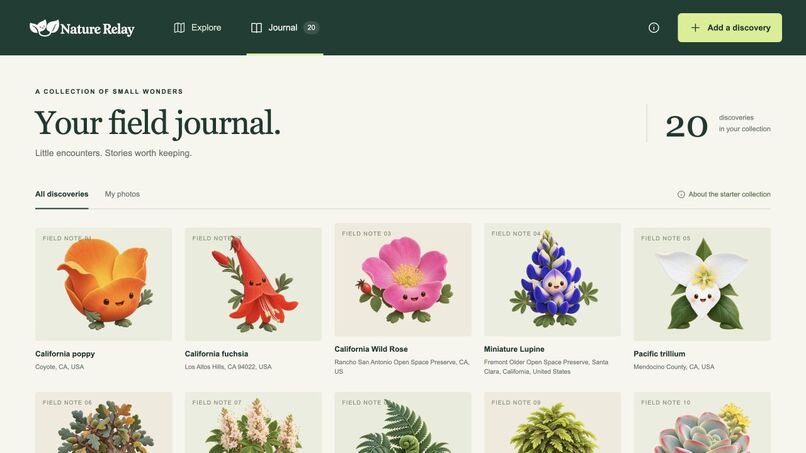Open Field Note 10 succulent thumbnail
The width and height of the screenshot is (806, 453).
coord(702,423)
